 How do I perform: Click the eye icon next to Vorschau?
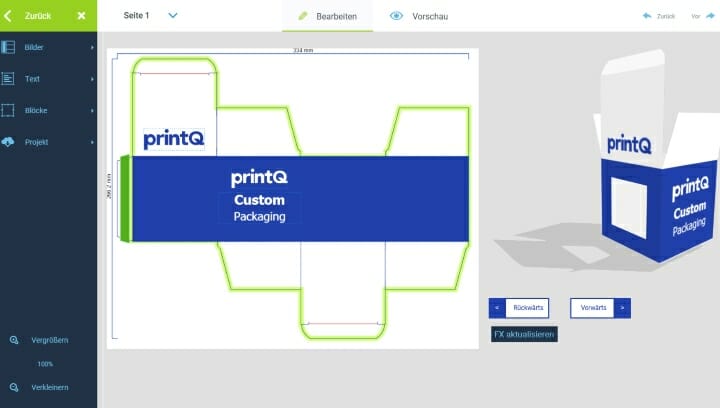pyautogui.click(x=396, y=16)
